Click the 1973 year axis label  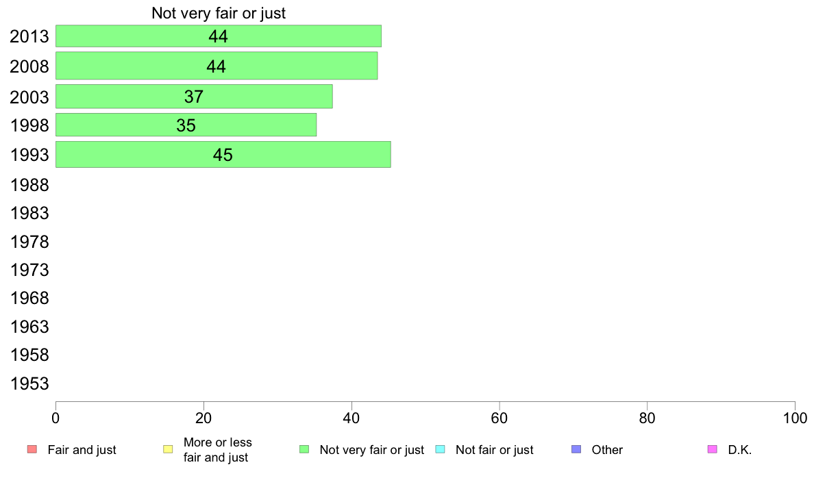pyautogui.click(x=29, y=270)
